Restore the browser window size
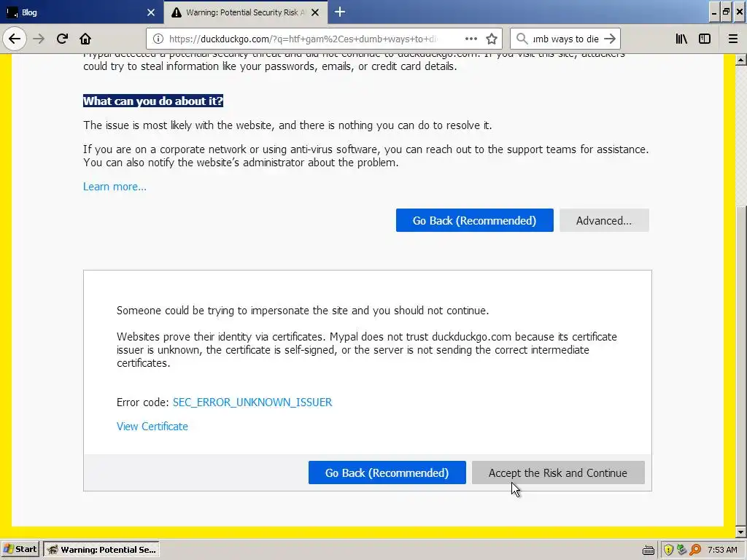 point(726,12)
